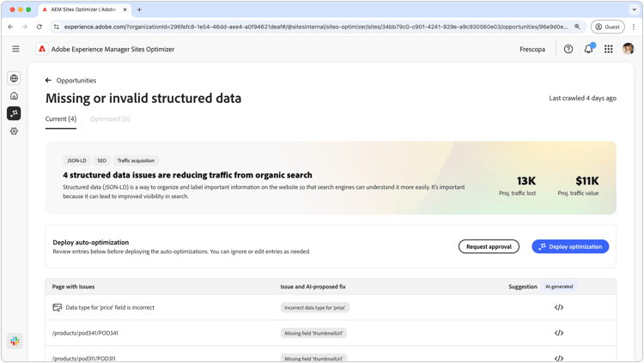Click the back arrow beside Opportunities
This screenshot has height=363, width=644.
pyautogui.click(x=48, y=81)
